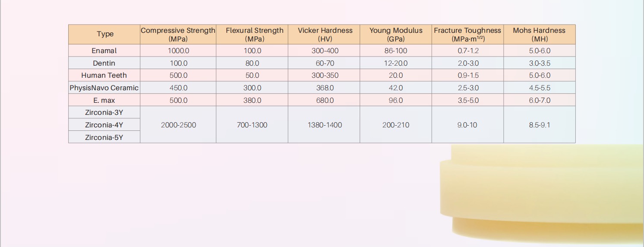This screenshot has height=247, width=644.
Task: Click the Dentin row label
Action: click(104, 63)
